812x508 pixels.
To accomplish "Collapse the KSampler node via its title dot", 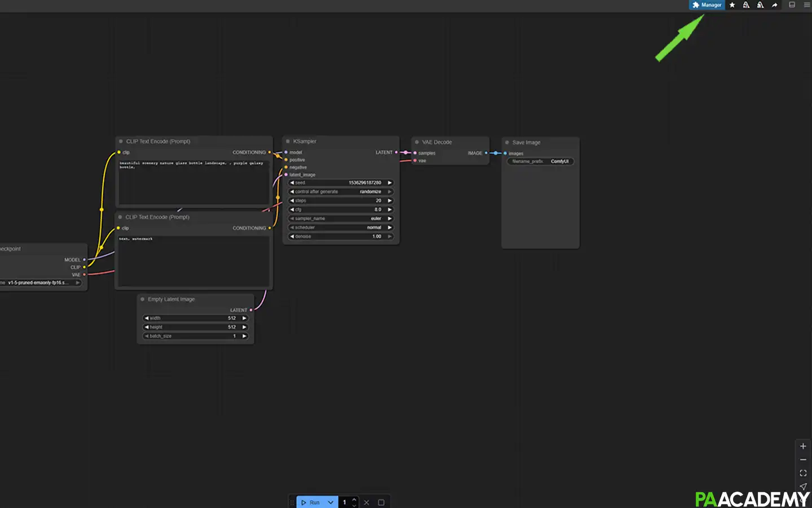I will (x=288, y=141).
